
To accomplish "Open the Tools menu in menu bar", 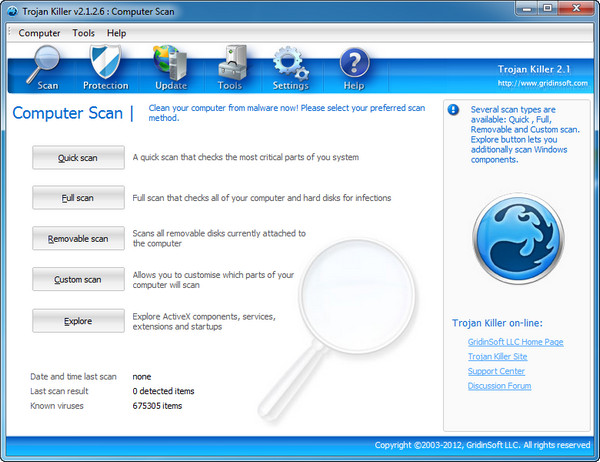I will (x=83, y=33).
